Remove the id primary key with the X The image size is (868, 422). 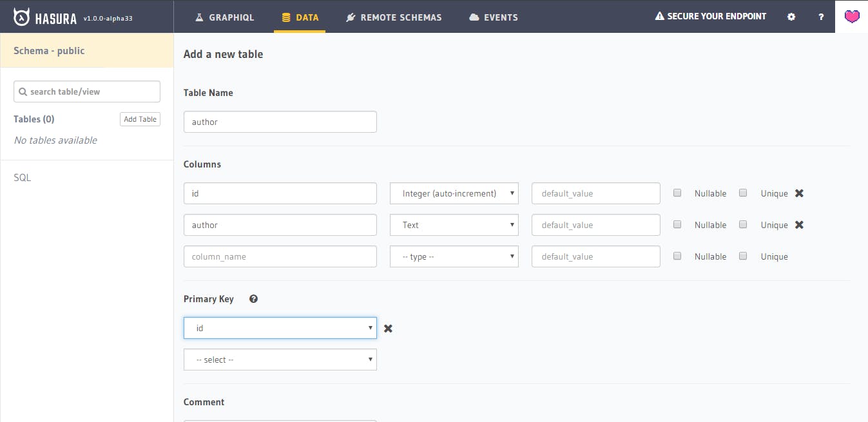(388, 328)
